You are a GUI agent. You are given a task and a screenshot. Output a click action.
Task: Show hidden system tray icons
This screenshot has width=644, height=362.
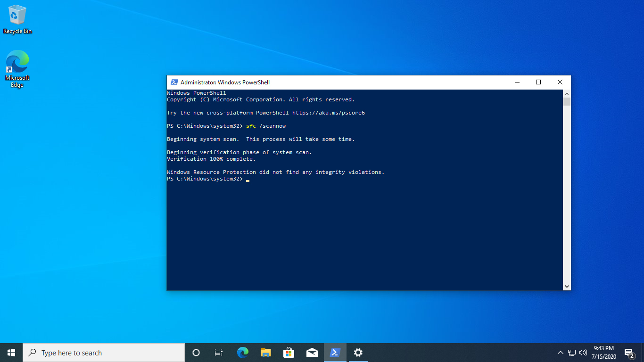(561, 353)
